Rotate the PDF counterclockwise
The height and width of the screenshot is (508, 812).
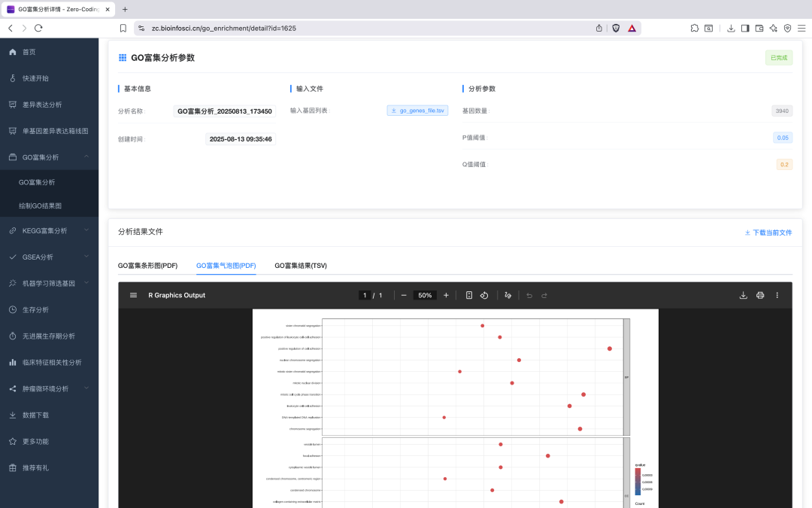pyautogui.click(x=485, y=295)
